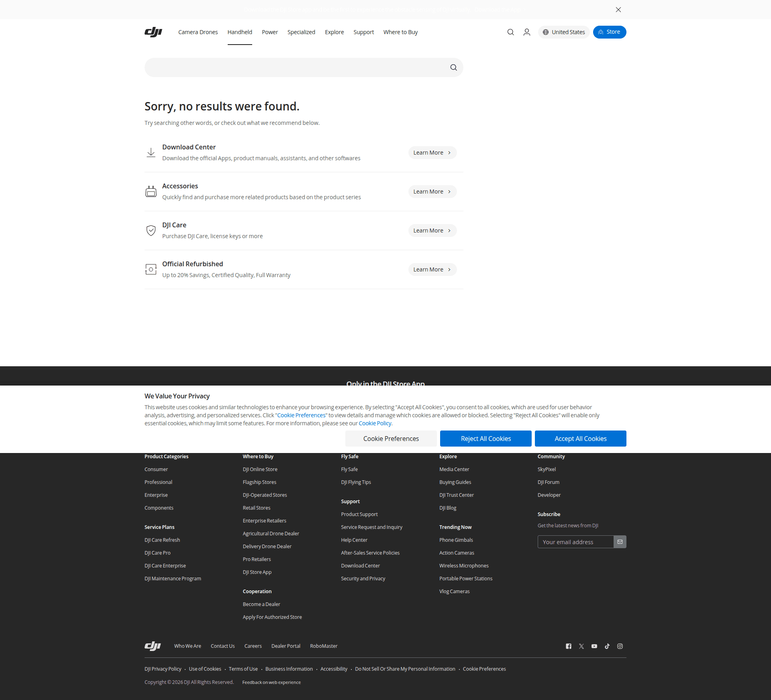Close the top announcement banner
The height and width of the screenshot is (700, 771).
click(618, 10)
